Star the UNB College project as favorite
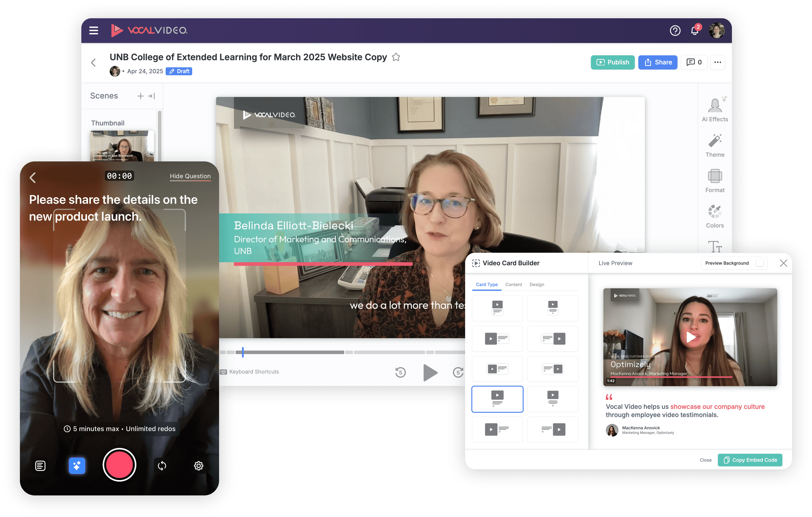 [x=396, y=57]
